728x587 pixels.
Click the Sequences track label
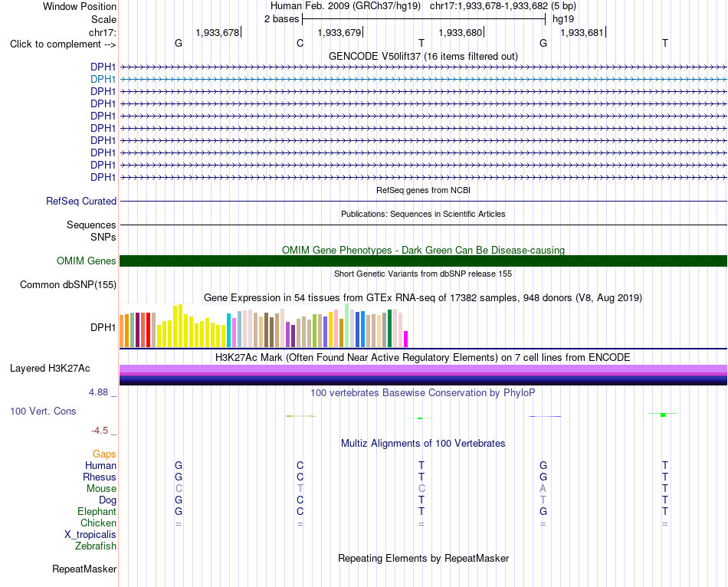[91, 225]
